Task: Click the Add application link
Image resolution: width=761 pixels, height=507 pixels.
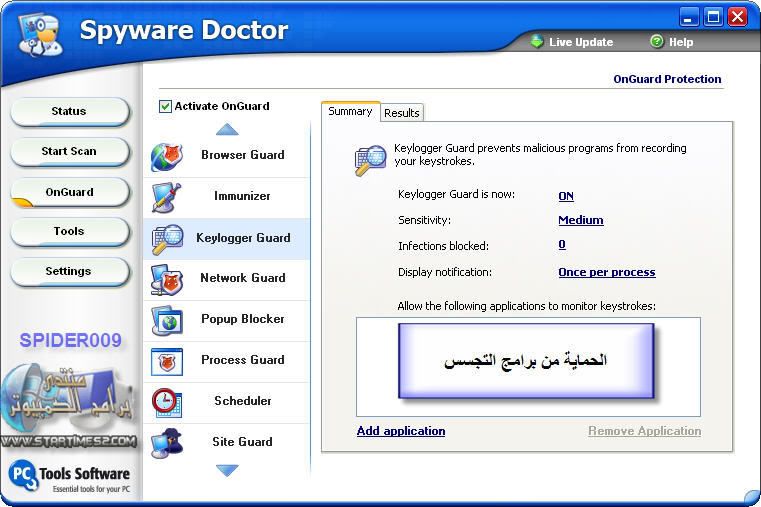Action: pyautogui.click(x=401, y=431)
